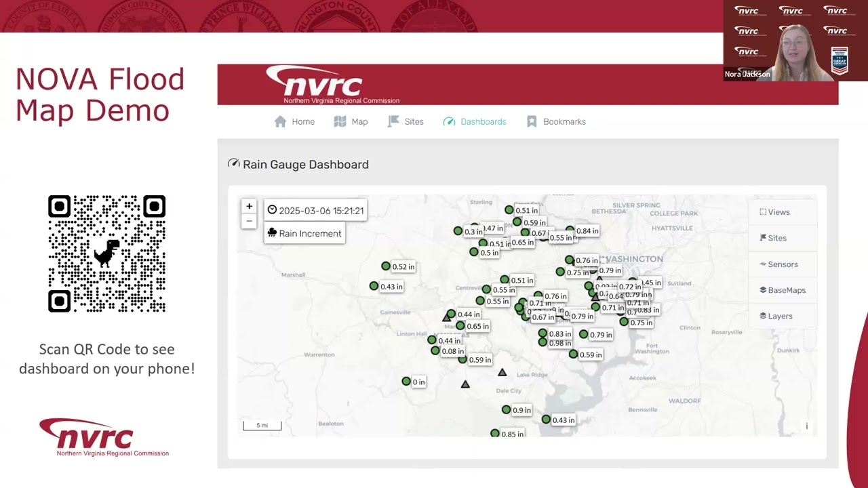This screenshot has height=488, width=868.
Task: Click the gauge dashboard icon beside Rain Gauge Dashboard title
Action: (234, 163)
